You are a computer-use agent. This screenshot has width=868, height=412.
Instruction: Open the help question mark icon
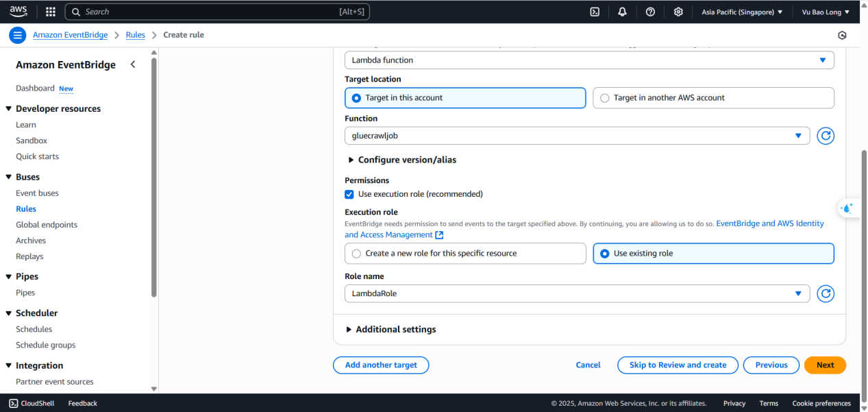[650, 12]
